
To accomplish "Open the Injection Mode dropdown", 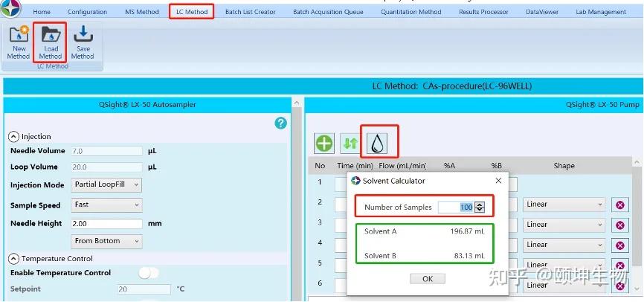I will click(106, 185).
